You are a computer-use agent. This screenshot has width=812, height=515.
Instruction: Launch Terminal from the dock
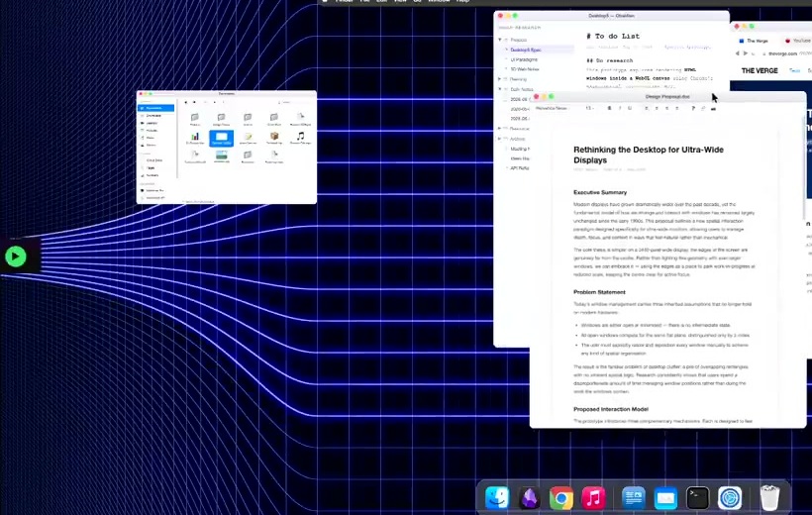click(x=697, y=498)
